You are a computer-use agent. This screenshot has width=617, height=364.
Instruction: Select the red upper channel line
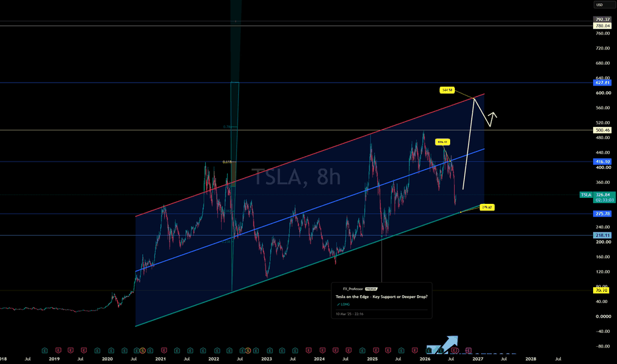[x=310, y=155]
